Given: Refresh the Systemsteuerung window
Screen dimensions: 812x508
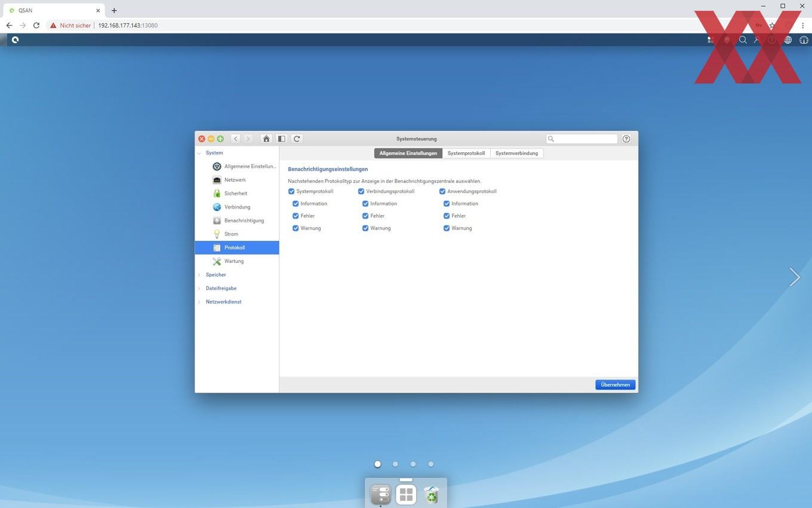Looking at the screenshot, I should pyautogui.click(x=297, y=139).
